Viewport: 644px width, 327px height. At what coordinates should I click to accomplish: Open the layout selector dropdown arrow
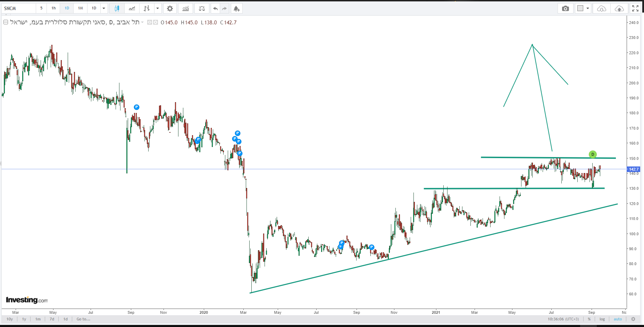(x=587, y=8)
